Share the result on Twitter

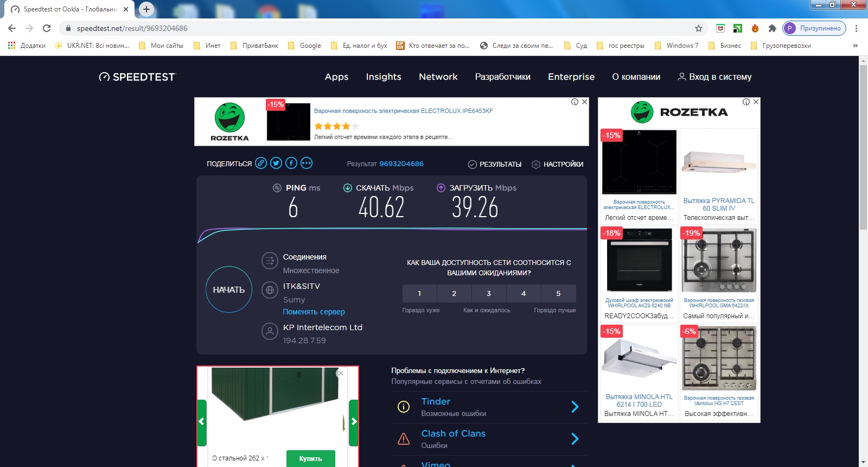(x=276, y=163)
